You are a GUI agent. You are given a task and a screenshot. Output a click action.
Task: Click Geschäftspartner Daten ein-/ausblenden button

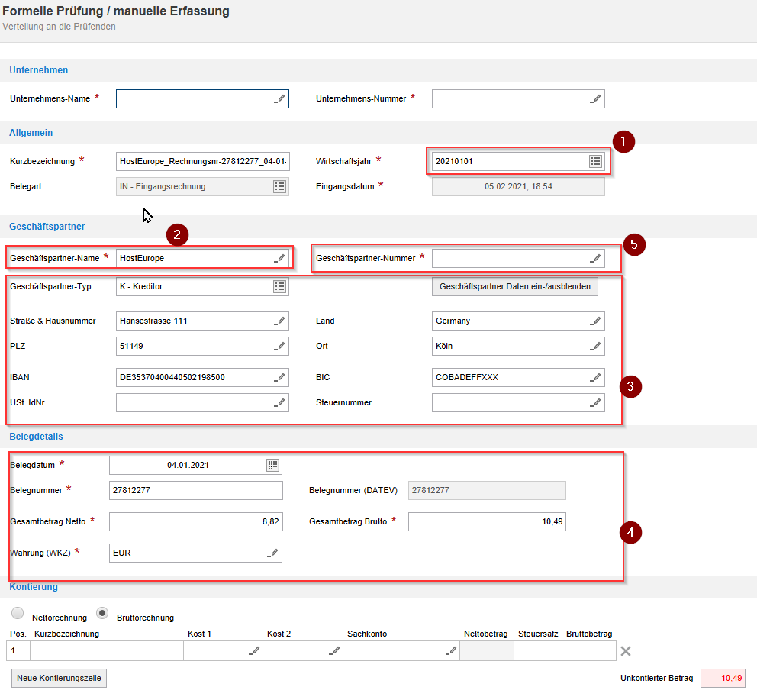[x=514, y=286]
